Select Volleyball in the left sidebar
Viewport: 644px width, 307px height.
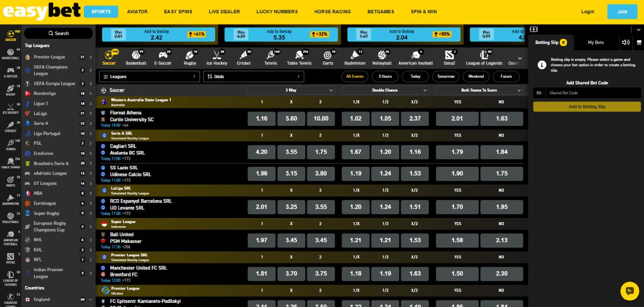[x=10, y=217]
